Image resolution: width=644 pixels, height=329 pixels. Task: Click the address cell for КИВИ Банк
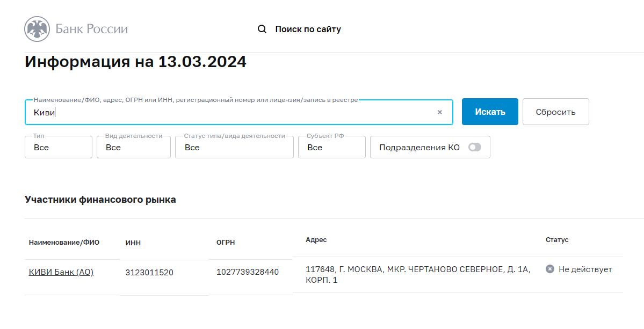pyautogui.click(x=417, y=275)
